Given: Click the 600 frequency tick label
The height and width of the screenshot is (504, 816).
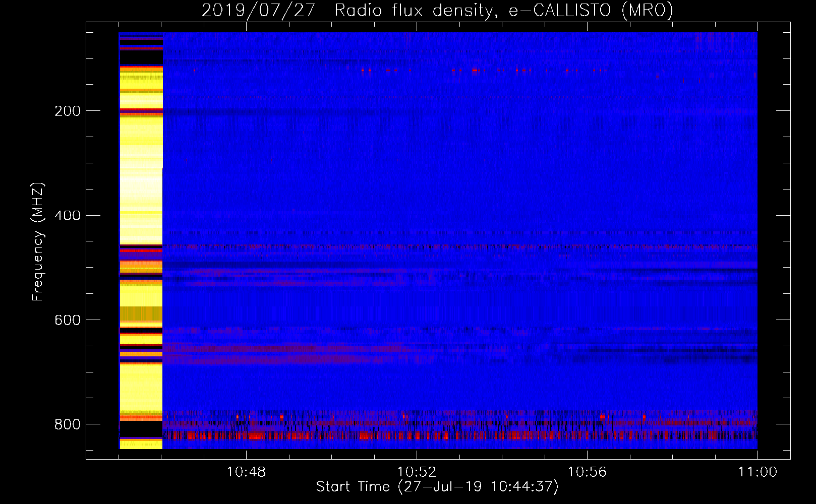Looking at the screenshot, I should [68, 320].
